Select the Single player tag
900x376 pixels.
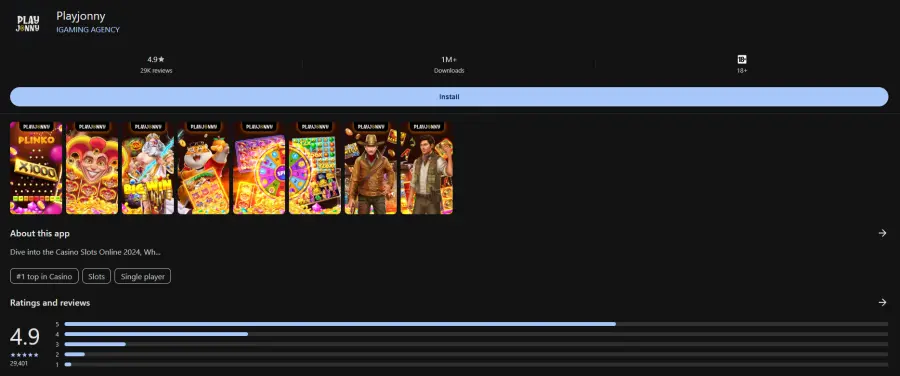[142, 276]
